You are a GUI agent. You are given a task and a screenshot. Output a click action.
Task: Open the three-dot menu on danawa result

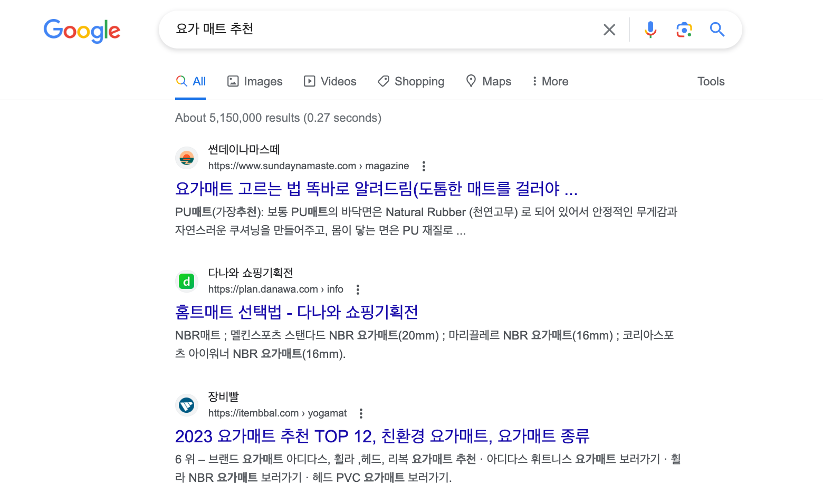pyautogui.click(x=357, y=289)
